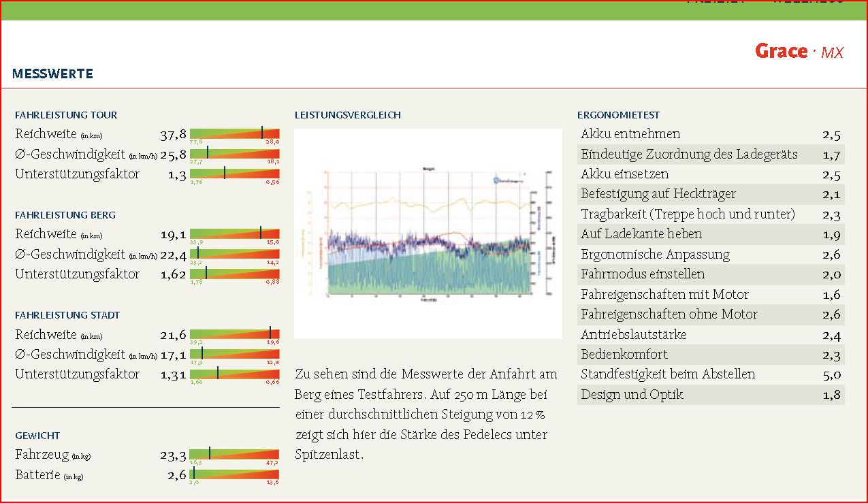868x503 pixels.
Task: Click 'Fahreigenschaften mit Motor' row label
Action: (664, 295)
